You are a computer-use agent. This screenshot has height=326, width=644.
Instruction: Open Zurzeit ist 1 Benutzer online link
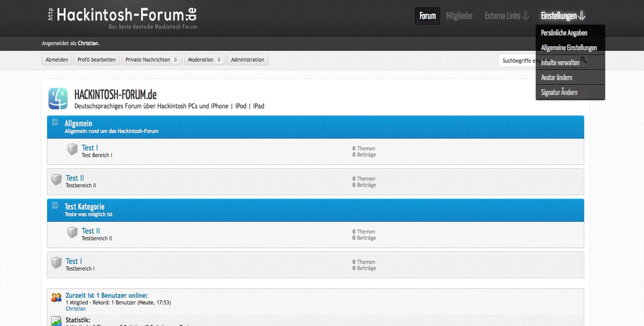[107, 295]
